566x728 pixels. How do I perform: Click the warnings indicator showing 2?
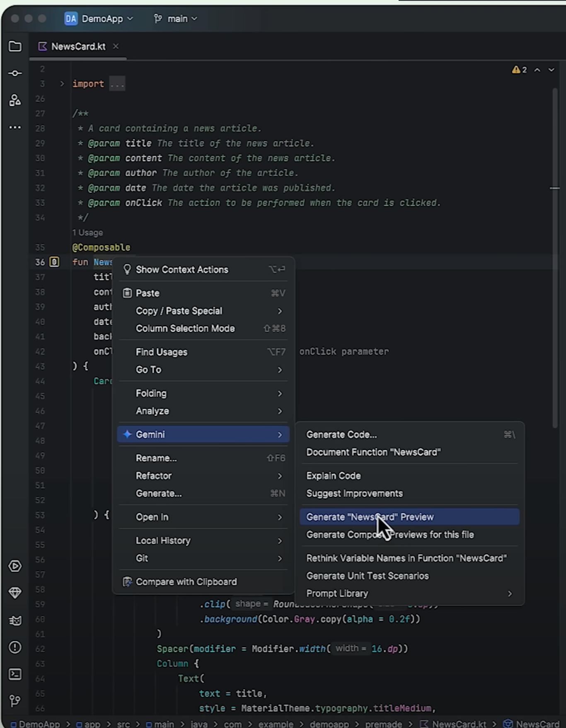[519, 70]
